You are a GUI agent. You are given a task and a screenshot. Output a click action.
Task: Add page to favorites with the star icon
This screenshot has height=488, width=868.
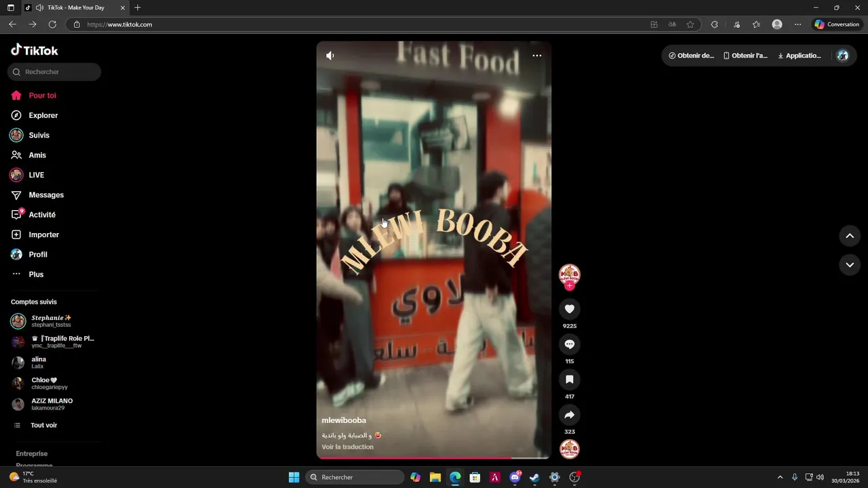(690, 24)
